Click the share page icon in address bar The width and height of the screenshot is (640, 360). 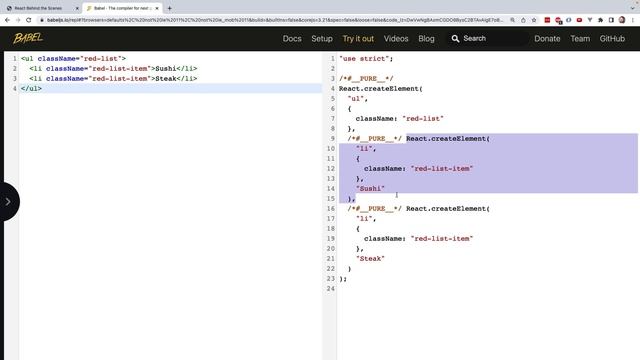523,20
